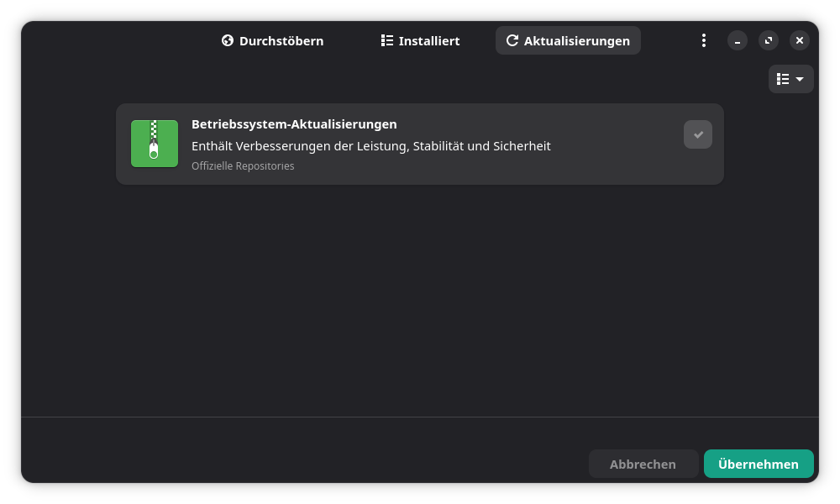Open the Installiert tab

coord(420,40)
